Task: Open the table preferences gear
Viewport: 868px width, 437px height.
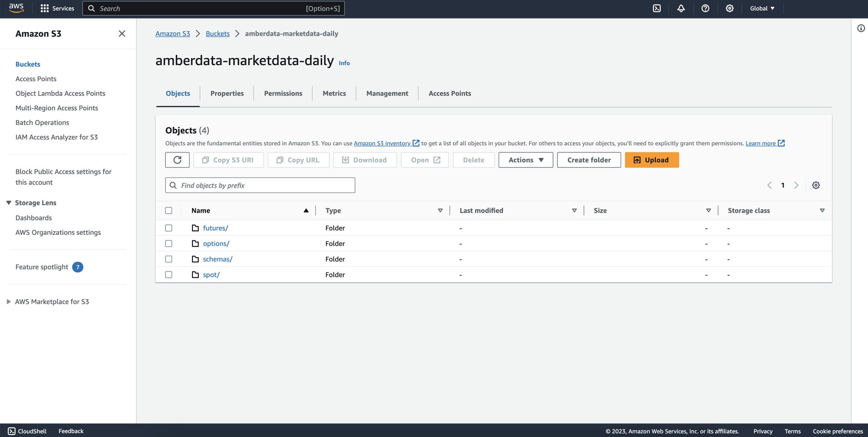Action: pos(815,185)
